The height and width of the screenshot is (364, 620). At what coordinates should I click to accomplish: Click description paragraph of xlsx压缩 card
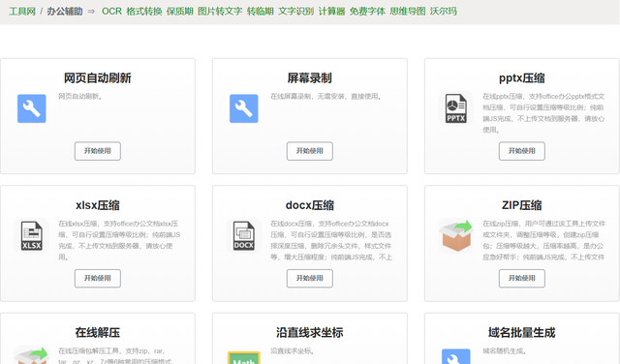(119, 240)
